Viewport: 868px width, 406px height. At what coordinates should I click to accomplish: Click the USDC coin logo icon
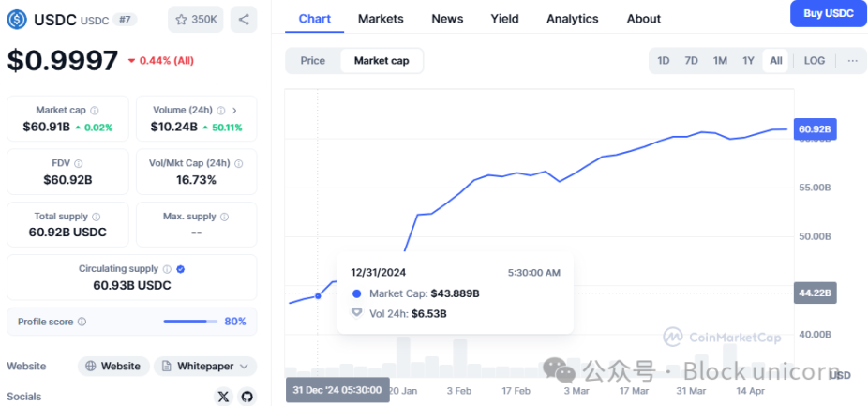click(x=19, y=19)
